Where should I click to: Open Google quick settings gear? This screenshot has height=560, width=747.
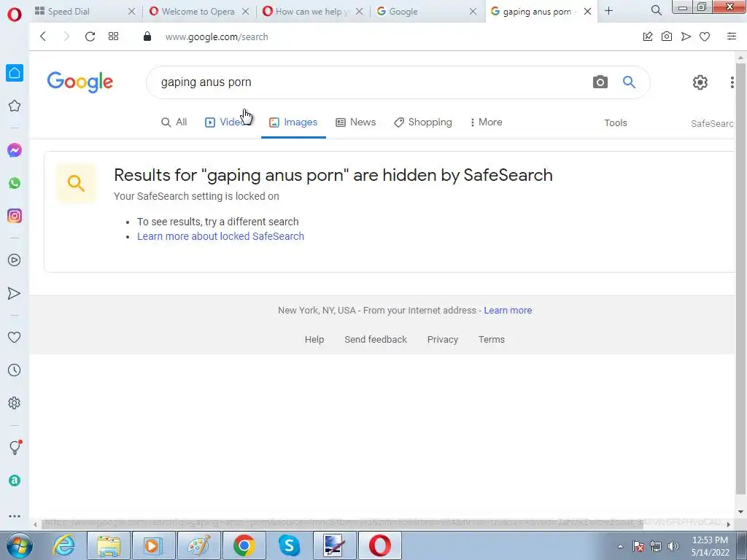700,82
